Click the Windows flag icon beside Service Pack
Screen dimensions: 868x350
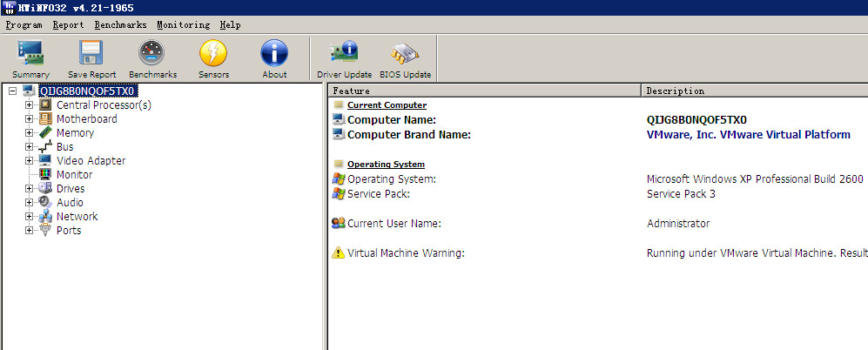coord(338,194)
